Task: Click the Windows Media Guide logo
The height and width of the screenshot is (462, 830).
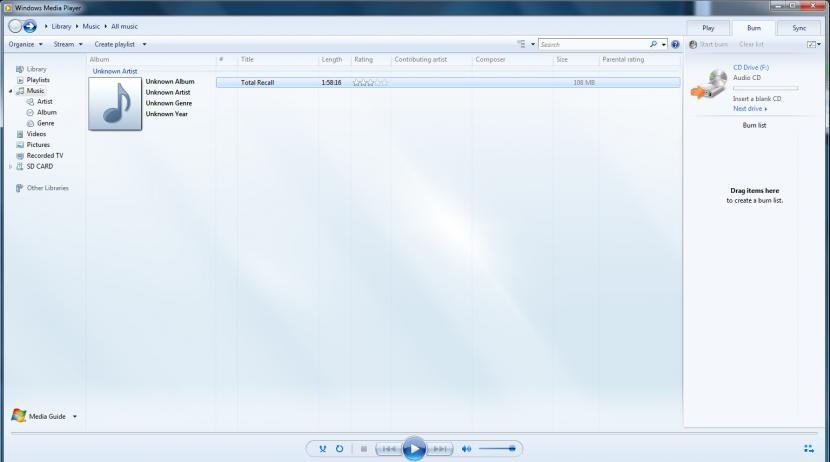Action: point(19,416)
